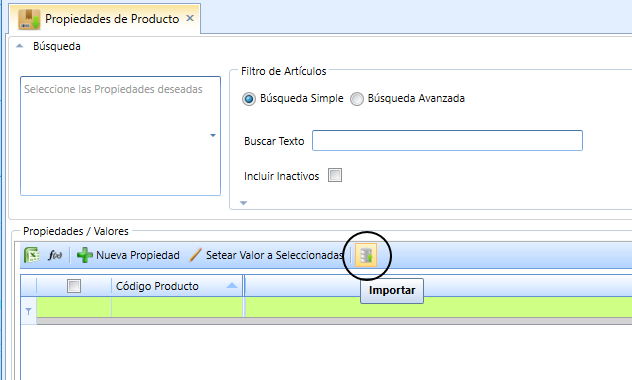Select the Búsqueda Avanzada radio button
The image size is (632, 380).
point(357,99)
